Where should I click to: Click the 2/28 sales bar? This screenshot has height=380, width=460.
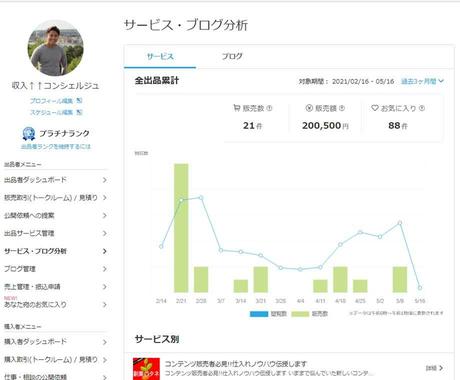201,280
